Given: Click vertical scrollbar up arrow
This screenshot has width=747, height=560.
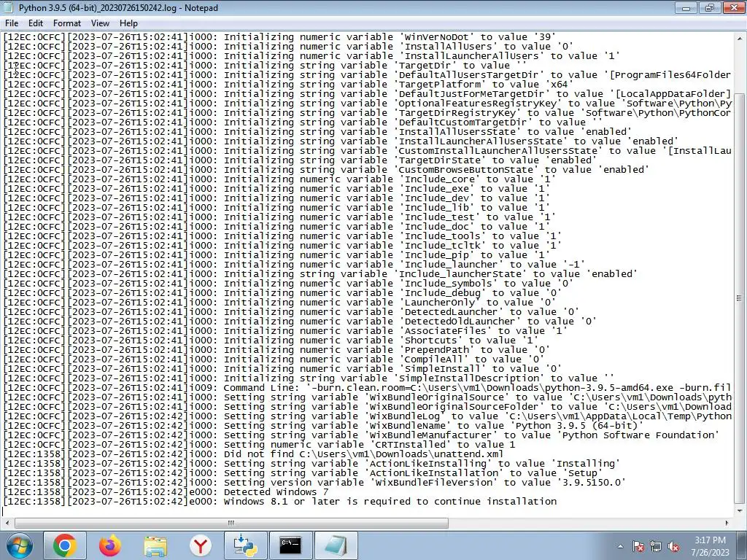Looking at the screenshot, I should 739,38.
